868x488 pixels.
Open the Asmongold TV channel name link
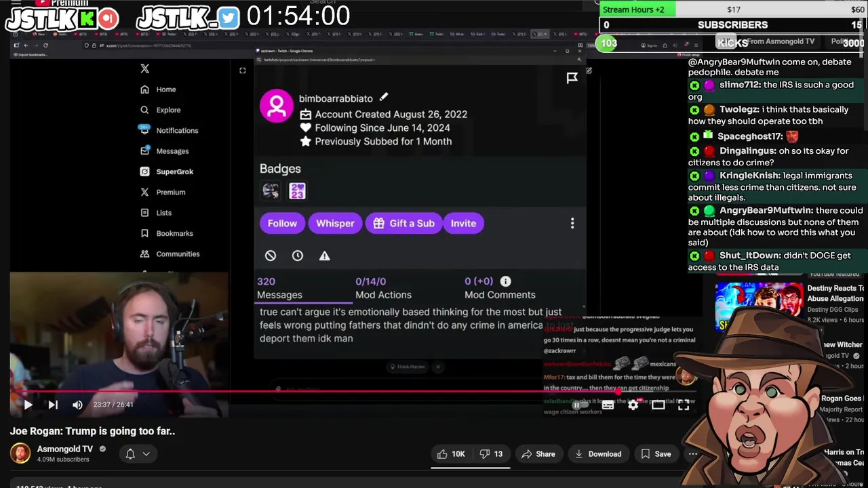pos(65,449)
